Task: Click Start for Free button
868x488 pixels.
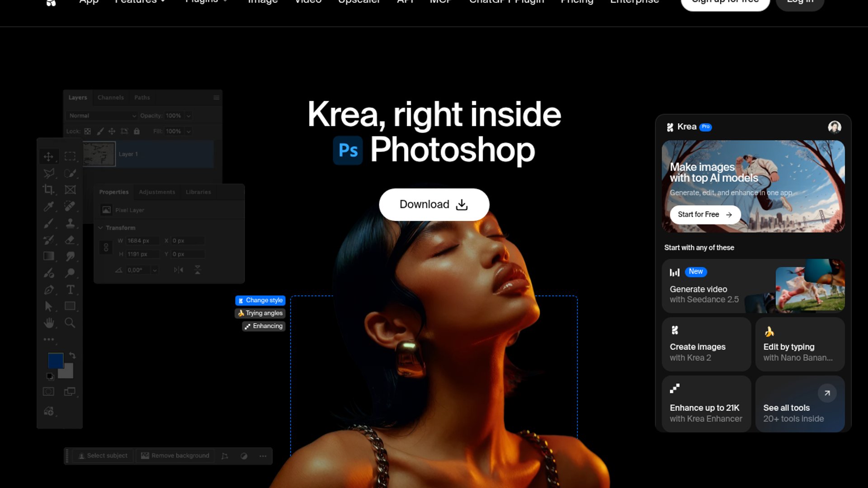Action: coord(705,215)
